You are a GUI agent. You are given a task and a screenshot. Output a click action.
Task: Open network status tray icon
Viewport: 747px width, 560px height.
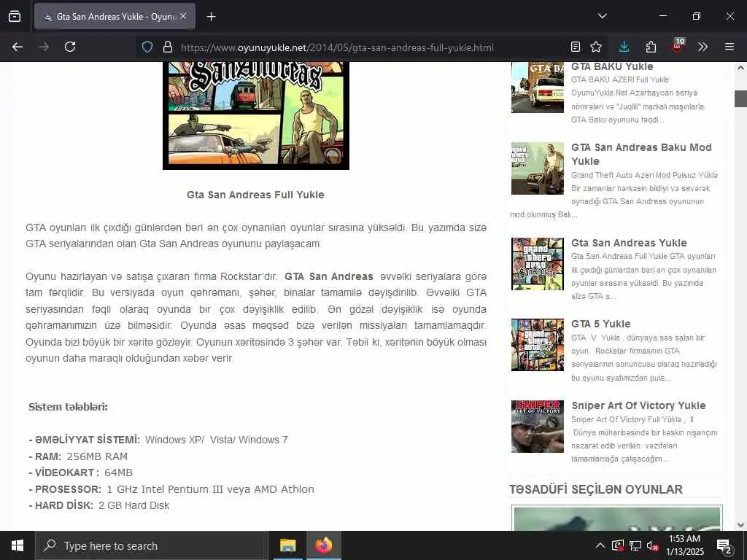point(635,545)
